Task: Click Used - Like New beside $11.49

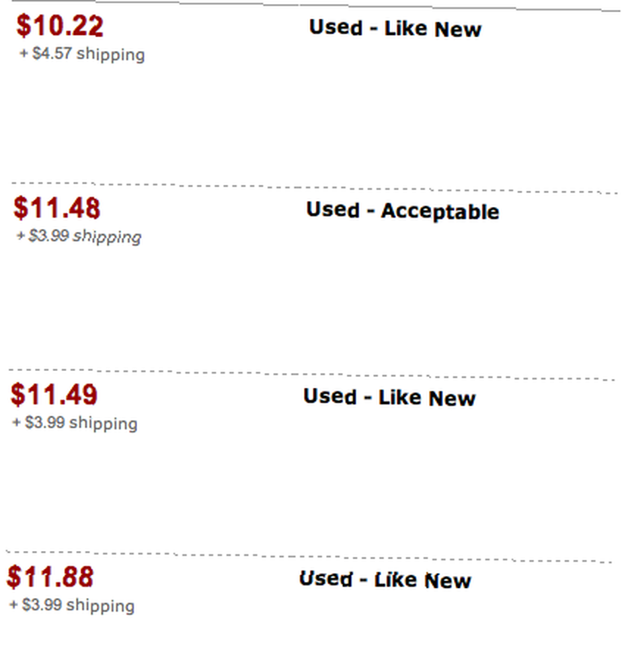Action: click(x=389, y=397)
